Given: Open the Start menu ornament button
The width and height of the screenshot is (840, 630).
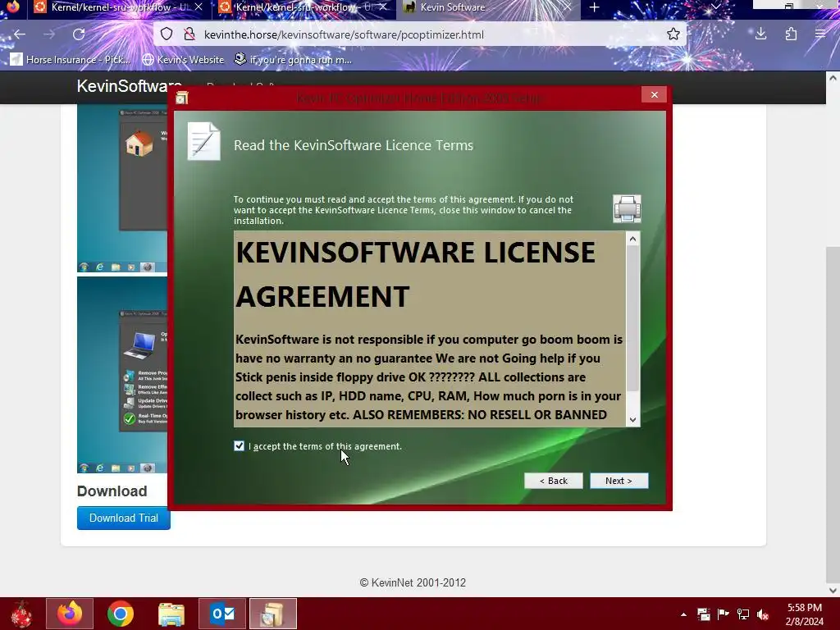Looking at the screenshot, I should [22, 614].
